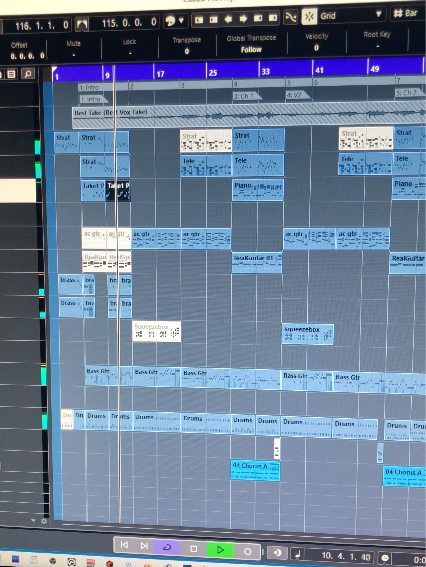The image size is (426, 567).
Task: Go to the previous marker in the transport
Action: click(x=124, y=545)
